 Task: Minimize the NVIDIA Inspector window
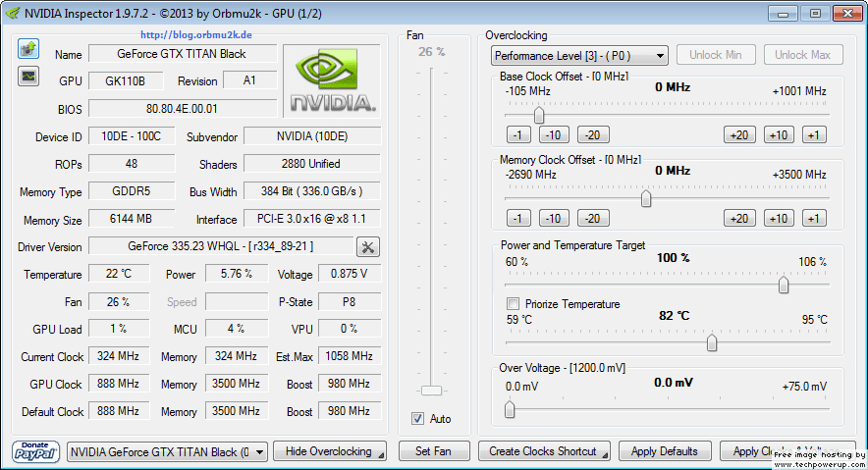[x=783, y=14]
